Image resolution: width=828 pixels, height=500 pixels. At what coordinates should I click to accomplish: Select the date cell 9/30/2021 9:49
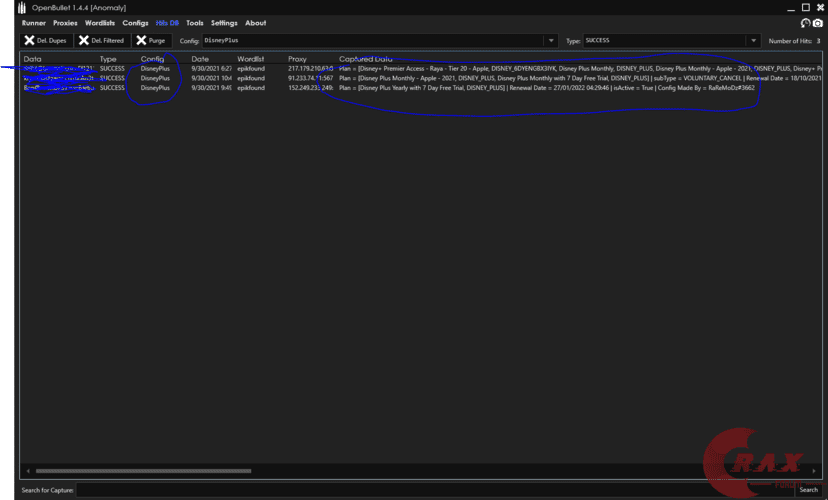coord(211,88)
